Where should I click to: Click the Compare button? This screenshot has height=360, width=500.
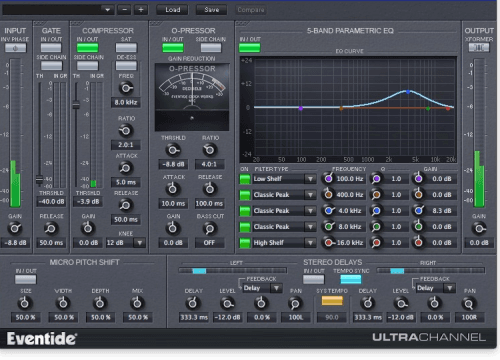click(x=251, y=10)
